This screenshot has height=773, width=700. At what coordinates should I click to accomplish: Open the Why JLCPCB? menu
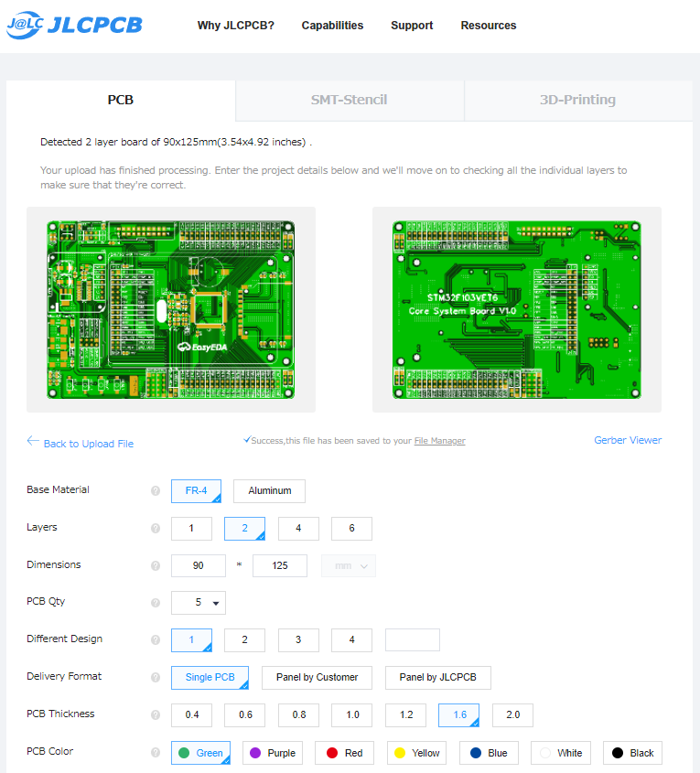tap(236, 25)
